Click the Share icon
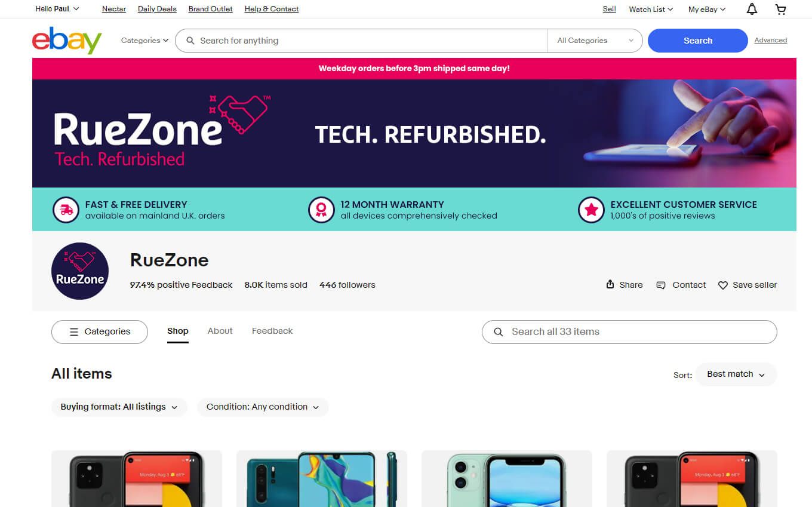 point(610,284)
